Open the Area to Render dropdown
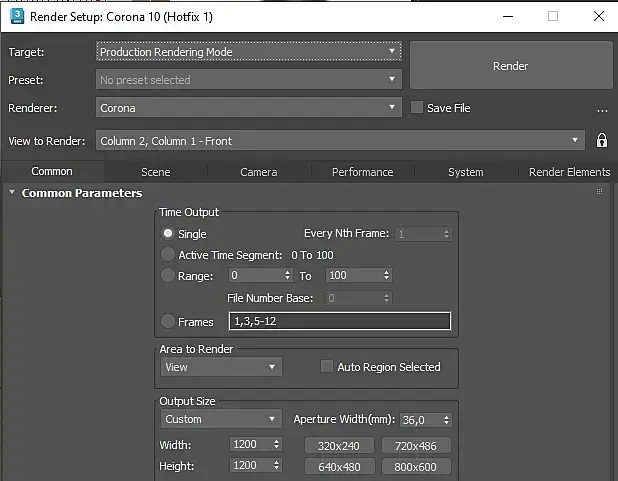 pos(221,367)
